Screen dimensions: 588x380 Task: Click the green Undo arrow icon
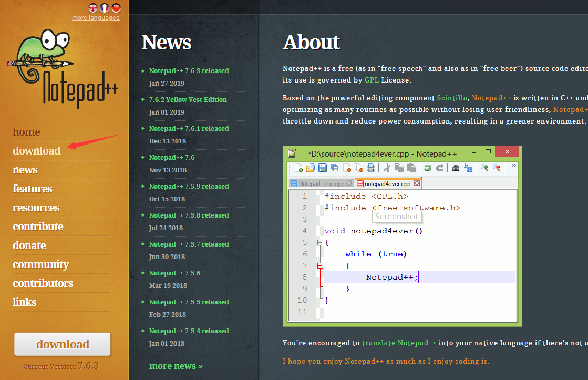click(427, 168)
